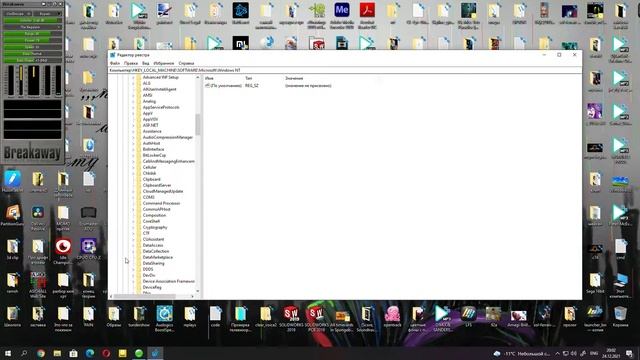This screenshot has height=360, width=640.
Task: Expand the AudioCompressionManager key
Action: [133, 137]
